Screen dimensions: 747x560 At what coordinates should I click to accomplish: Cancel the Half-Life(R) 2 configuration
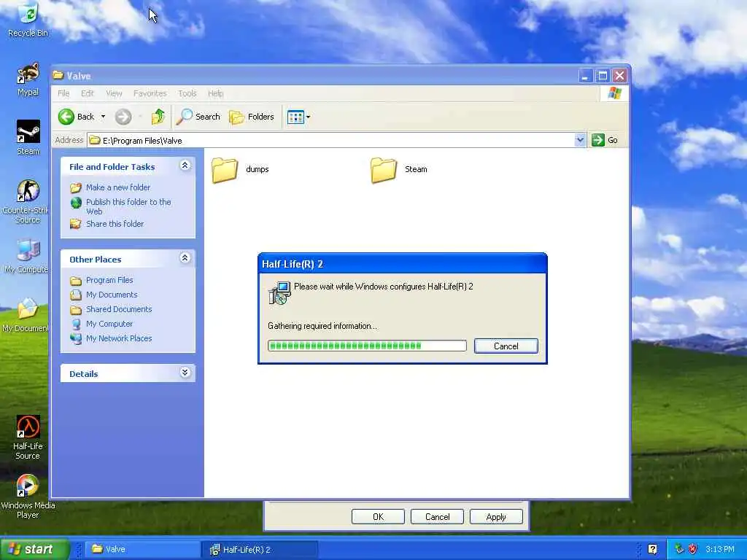tap(506, 346)
